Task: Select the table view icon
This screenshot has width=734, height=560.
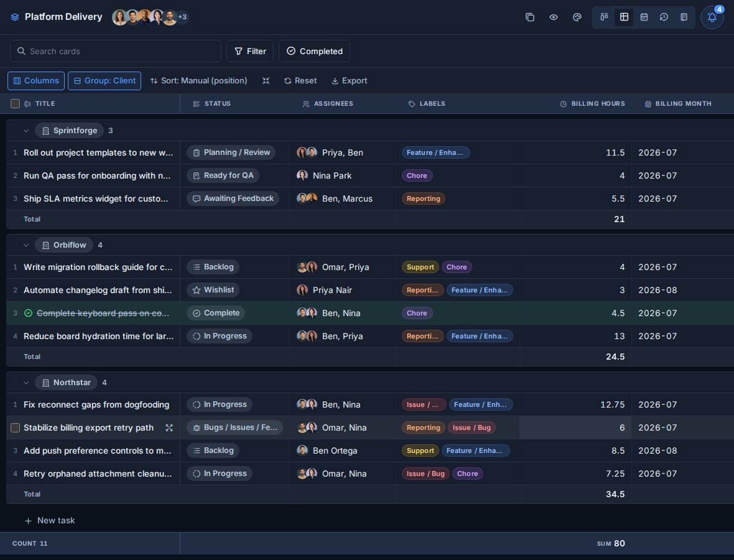Action: 624,17
